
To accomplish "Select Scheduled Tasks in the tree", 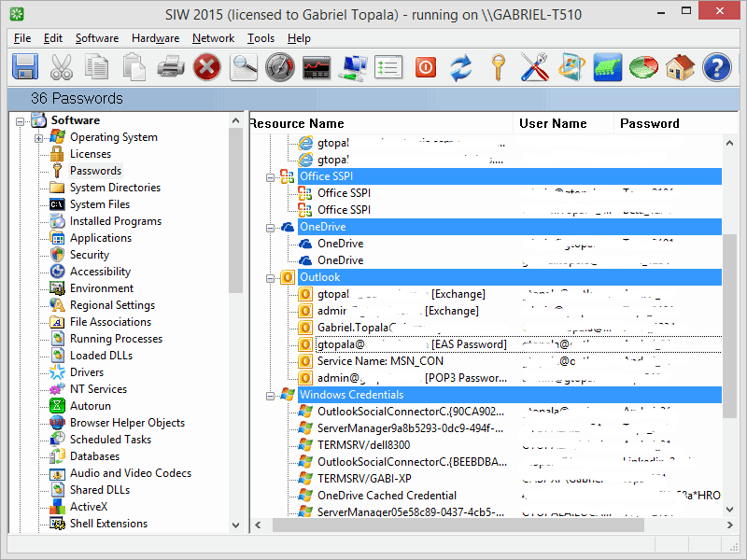I will (110, 439).
